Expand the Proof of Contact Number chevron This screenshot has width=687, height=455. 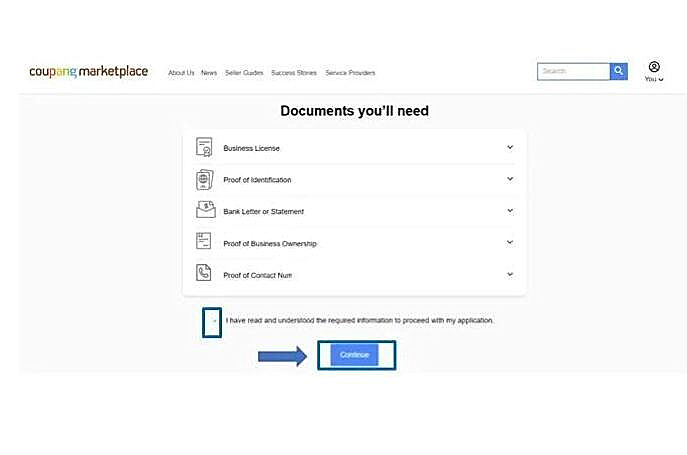[x=509, y=274]
